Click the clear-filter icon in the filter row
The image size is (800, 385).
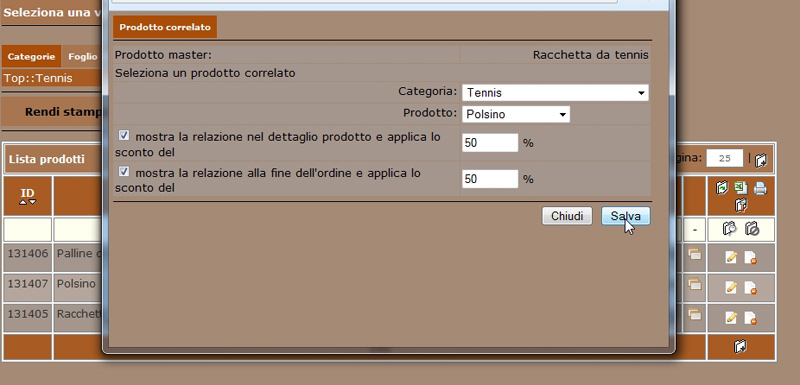[752, 229]
